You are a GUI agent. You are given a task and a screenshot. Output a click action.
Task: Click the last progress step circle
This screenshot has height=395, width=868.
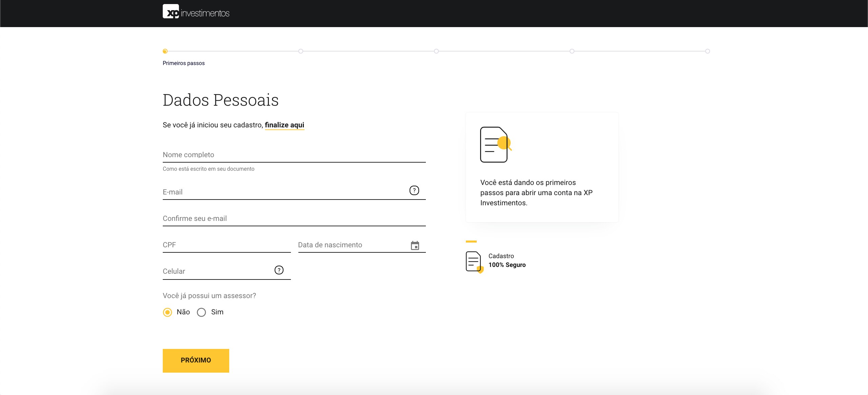coord(708,51)
